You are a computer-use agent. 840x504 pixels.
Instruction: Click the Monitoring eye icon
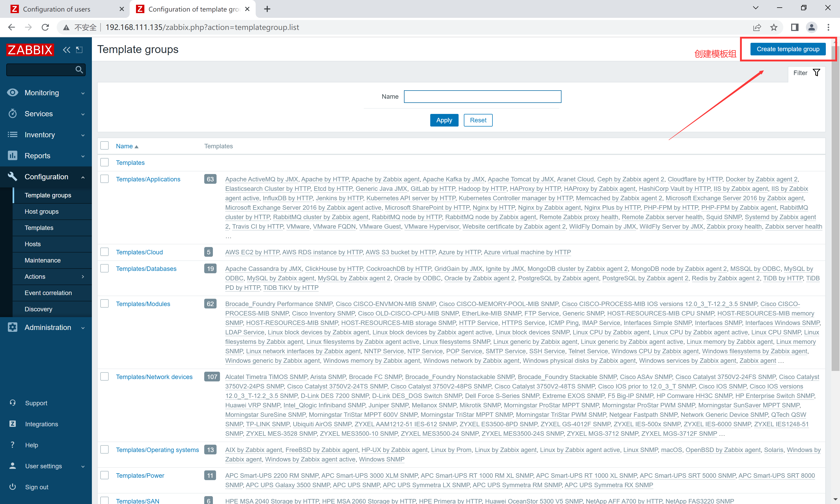[13, 92]
